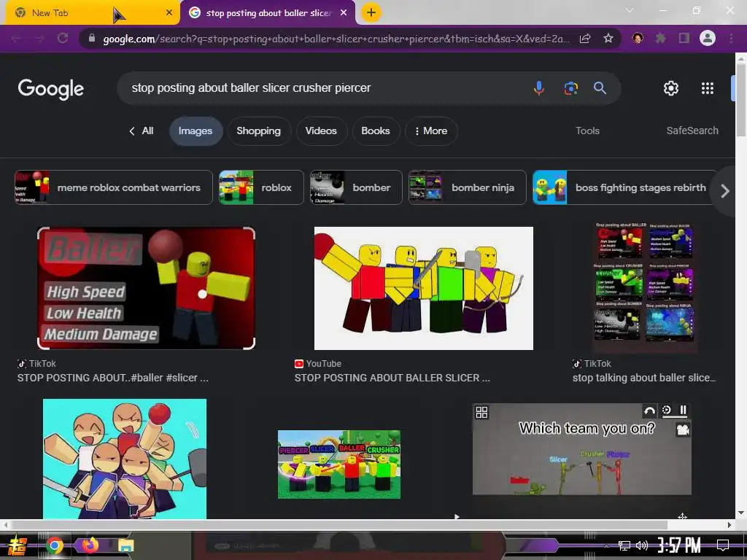The image size is (747, 560).
Task: Filter results by the 'roblox' chip
Action: [x=261, y=187]
